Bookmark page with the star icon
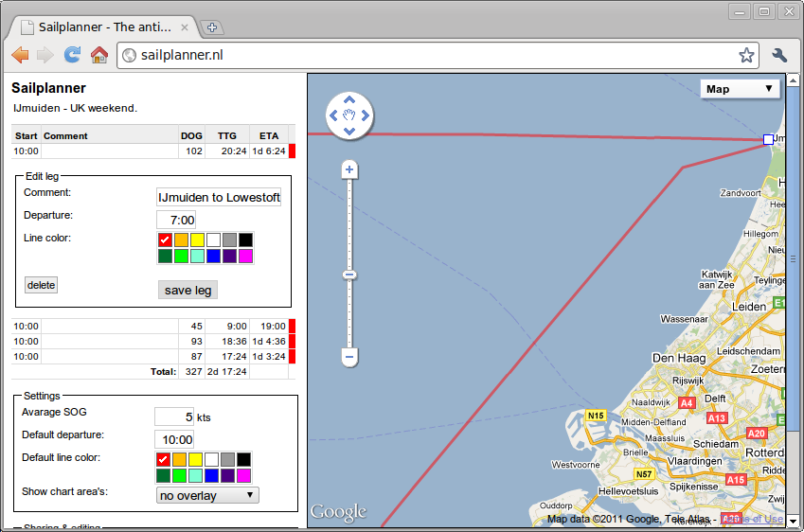Image resolution: width=804 pixels, height=532 pixels. pos(746,55)
